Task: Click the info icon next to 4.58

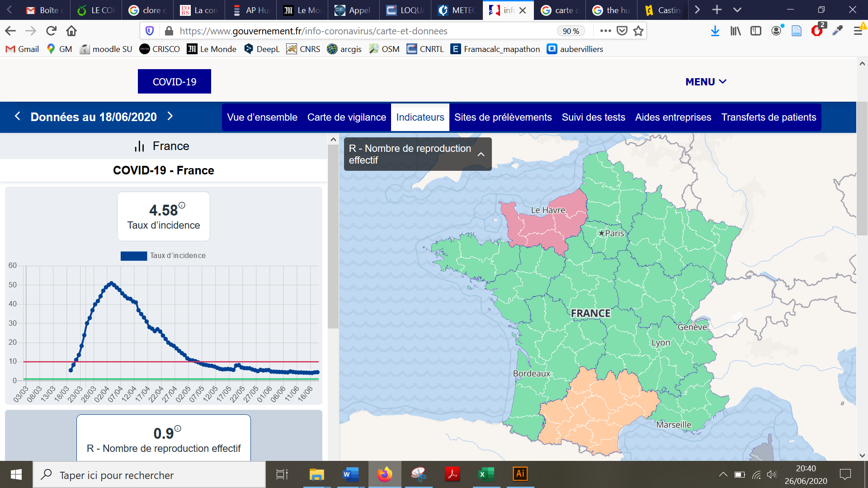Action: click(x=182, y=205)
